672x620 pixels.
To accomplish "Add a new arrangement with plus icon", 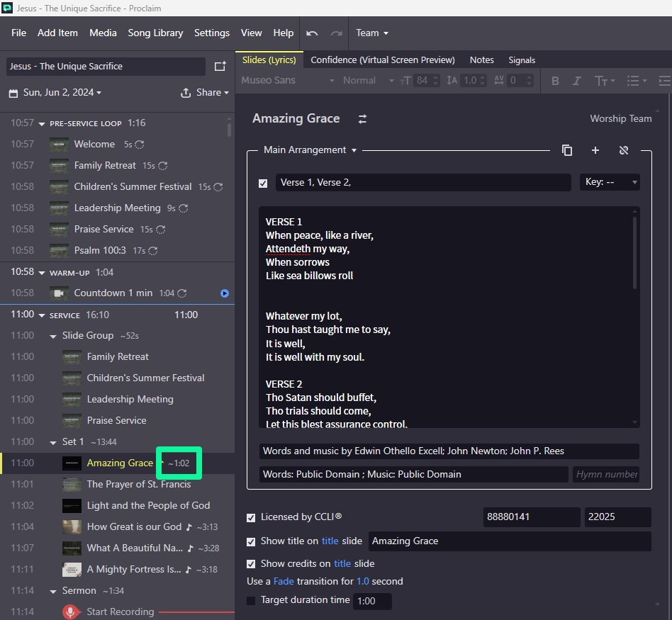I will click(595, 150).
